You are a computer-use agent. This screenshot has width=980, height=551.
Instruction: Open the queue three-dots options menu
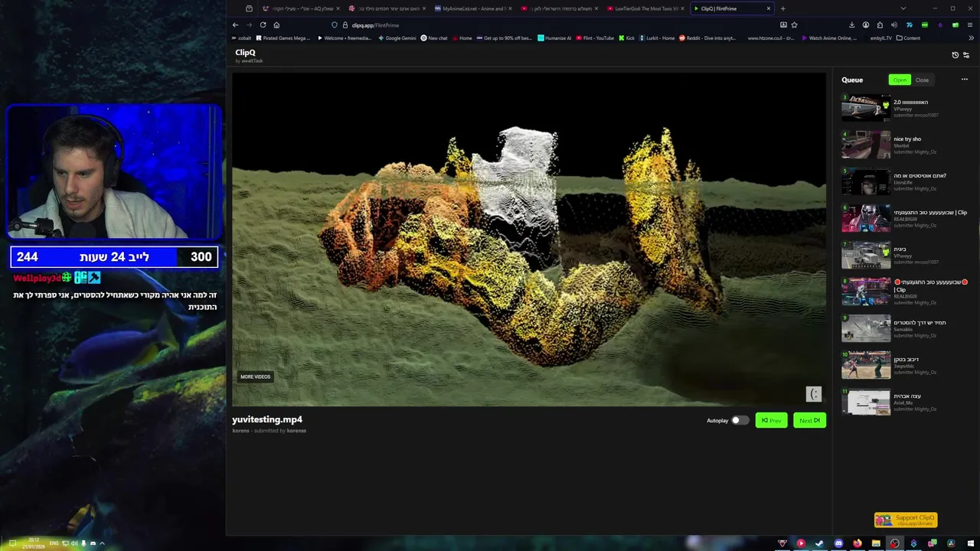pos(964,80)
